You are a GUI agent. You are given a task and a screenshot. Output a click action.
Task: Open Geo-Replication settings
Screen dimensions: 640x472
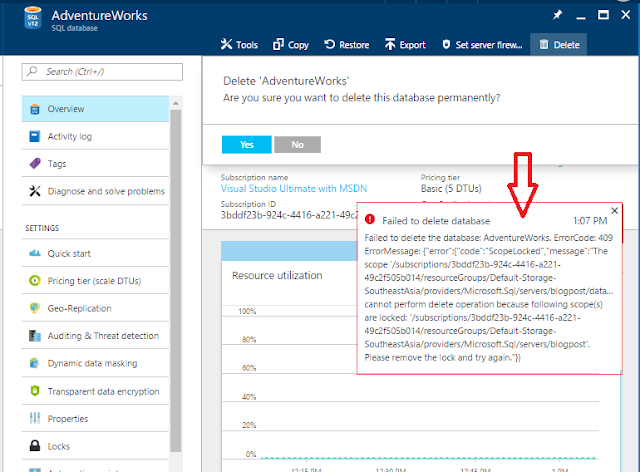coord(95,308)
